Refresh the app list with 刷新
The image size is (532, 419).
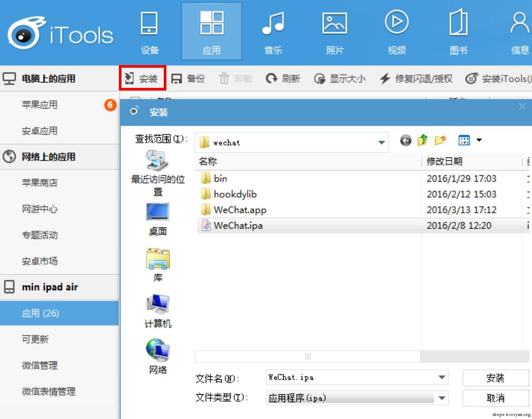(x=283, y=79)
